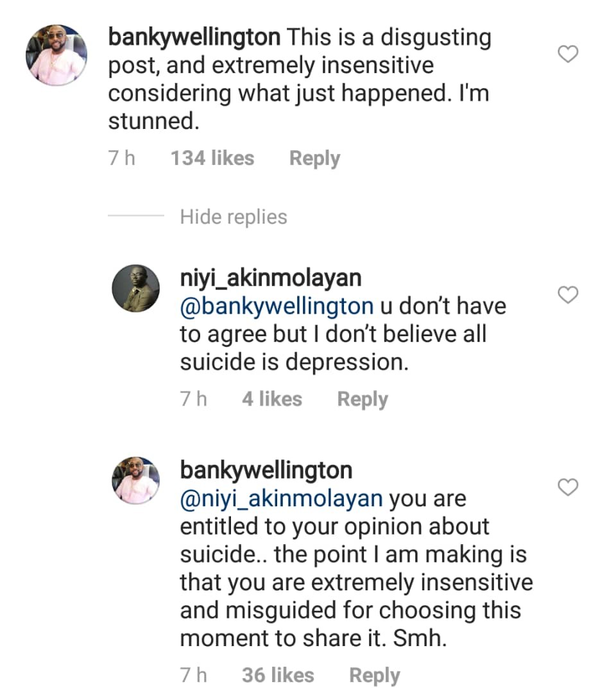The image size is (616, 693).
Task: Like bankywellington's top comment with the heart
Action: [569, 55]
